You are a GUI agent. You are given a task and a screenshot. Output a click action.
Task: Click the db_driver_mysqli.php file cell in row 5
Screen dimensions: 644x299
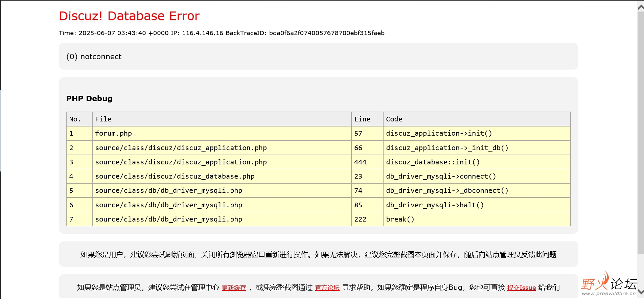click(x=222, y=190)
